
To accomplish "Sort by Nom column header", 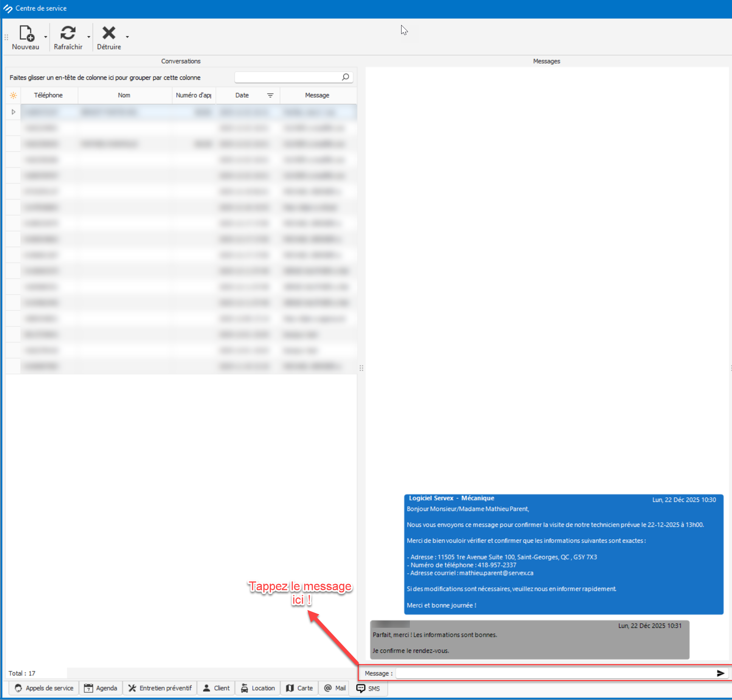I will [124, 95].
